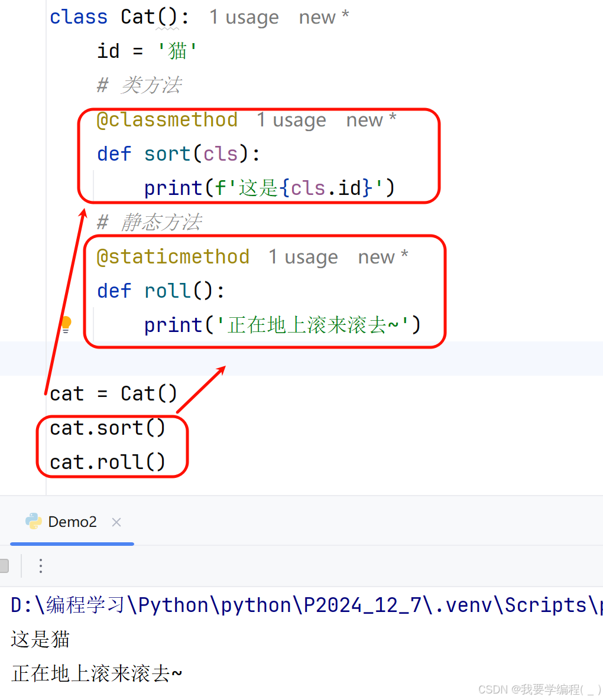Click the id = '猫' assignment line

pos(147,51)
